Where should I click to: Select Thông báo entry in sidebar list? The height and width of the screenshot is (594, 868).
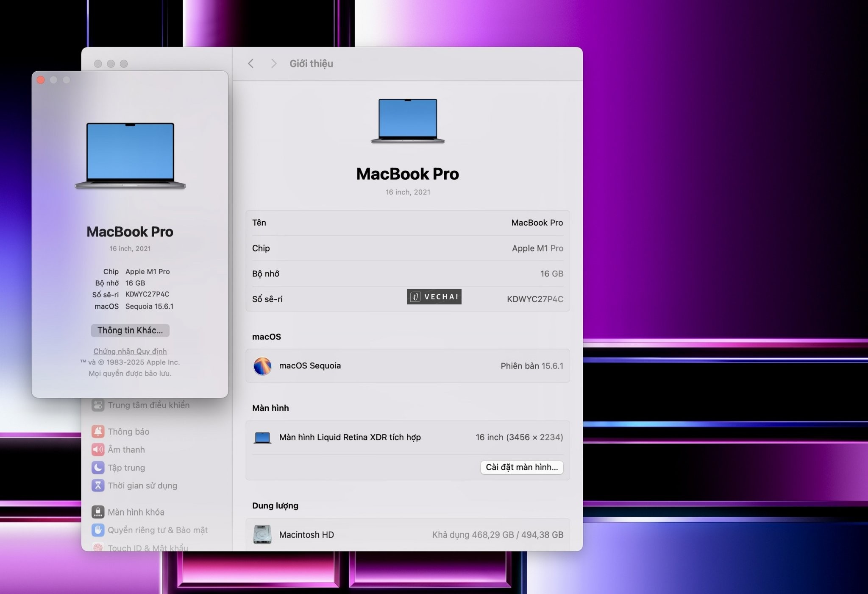(127, 431)
